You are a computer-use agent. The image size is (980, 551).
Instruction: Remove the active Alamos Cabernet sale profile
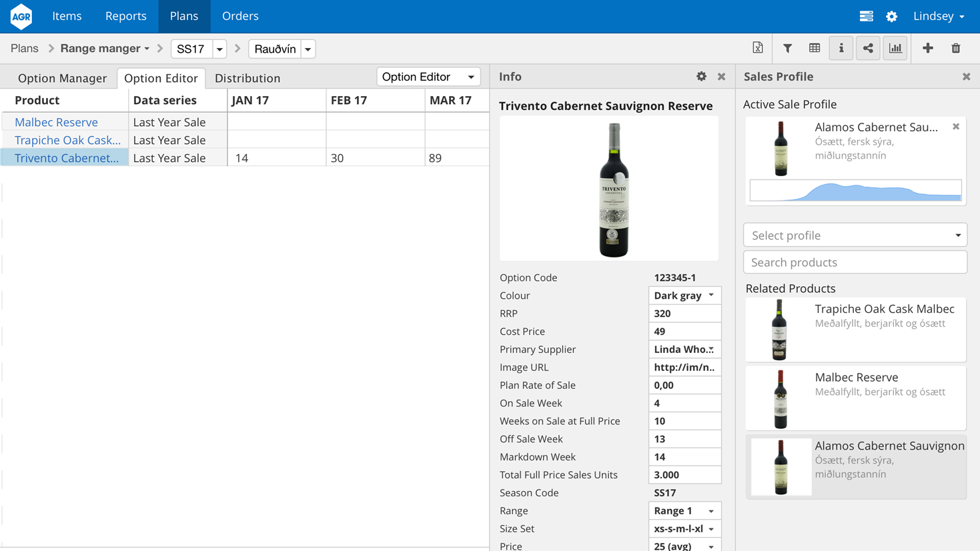[x=956, y=127]
